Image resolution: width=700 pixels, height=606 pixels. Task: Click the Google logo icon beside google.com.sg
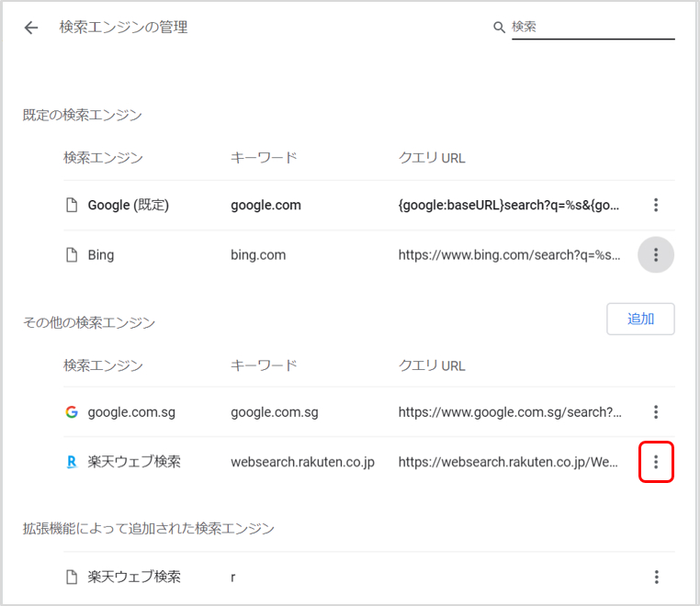tap(72, 412)
